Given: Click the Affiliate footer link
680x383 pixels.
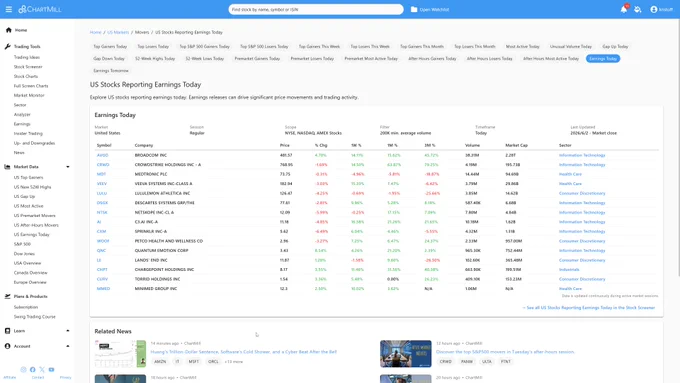Looking at the screenshot, I should [x=10, y=378].
